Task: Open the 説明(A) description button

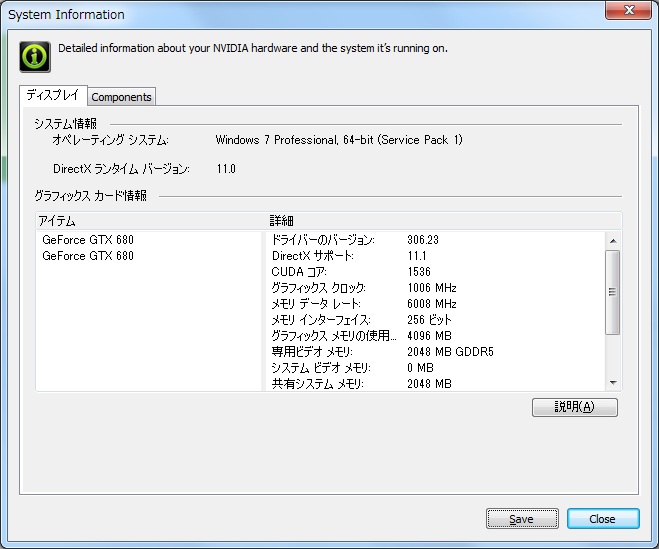Action: tap(575, 407)
